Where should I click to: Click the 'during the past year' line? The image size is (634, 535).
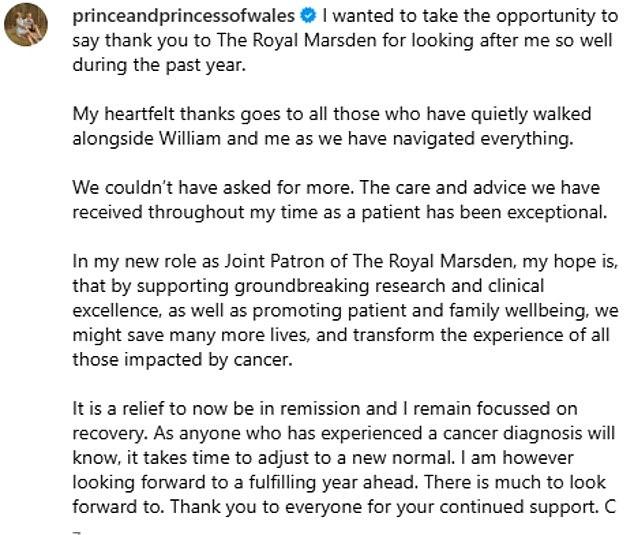tap(159, 66)
